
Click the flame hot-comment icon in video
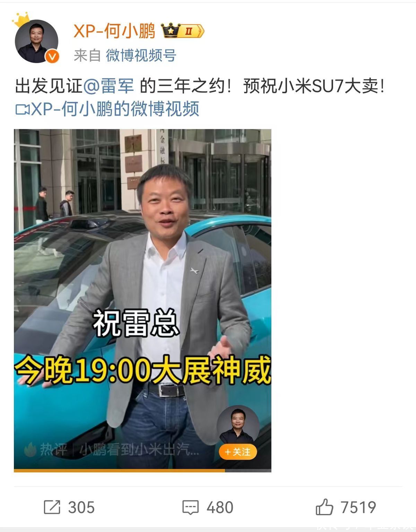click(x=31, y=450)
